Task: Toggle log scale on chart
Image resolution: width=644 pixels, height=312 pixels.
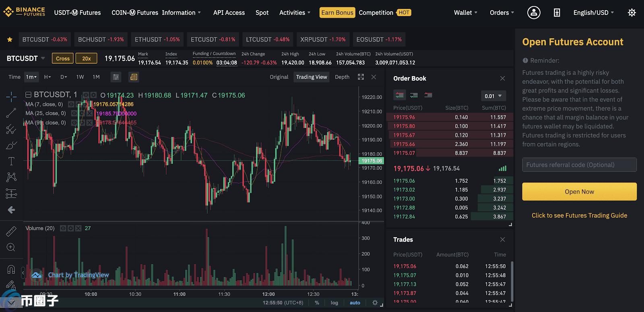Action: tap(334, 303)
